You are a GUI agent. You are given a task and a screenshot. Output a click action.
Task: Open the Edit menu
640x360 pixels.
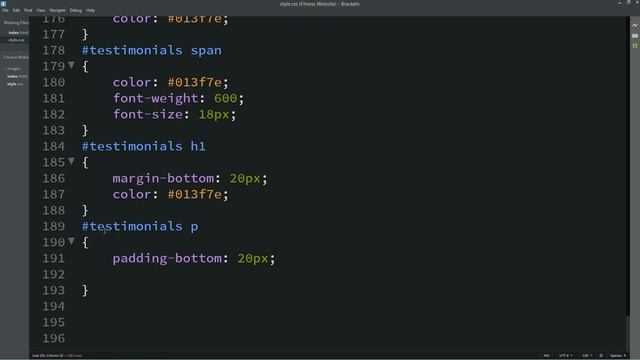point(16,10)
